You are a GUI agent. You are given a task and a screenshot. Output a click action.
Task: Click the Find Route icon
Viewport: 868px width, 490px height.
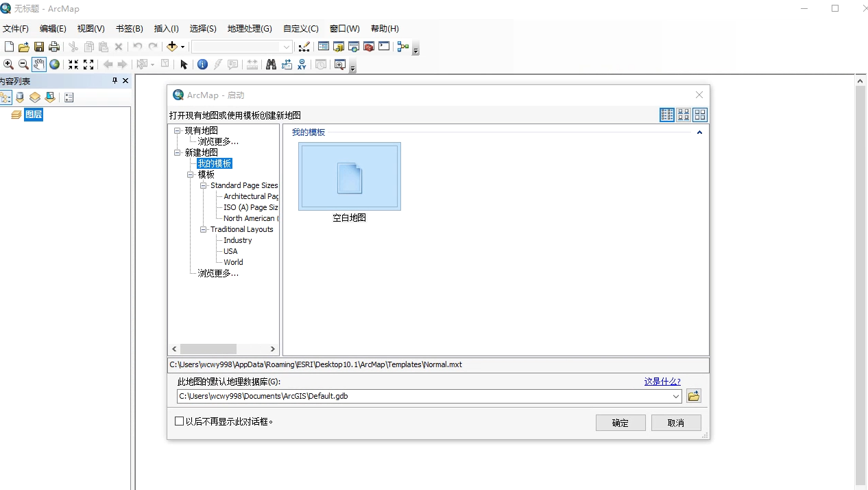[287, 65]
